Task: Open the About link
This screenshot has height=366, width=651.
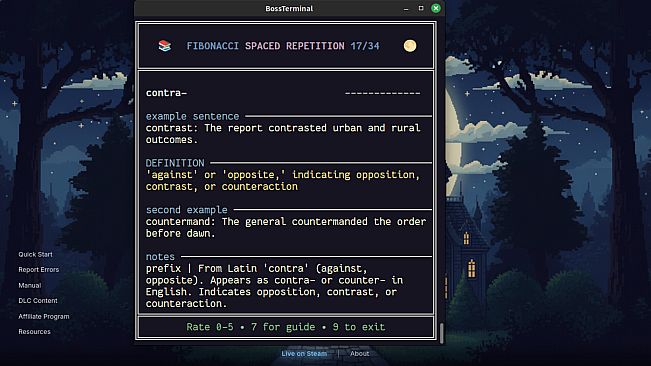Action: coord(360,354)
